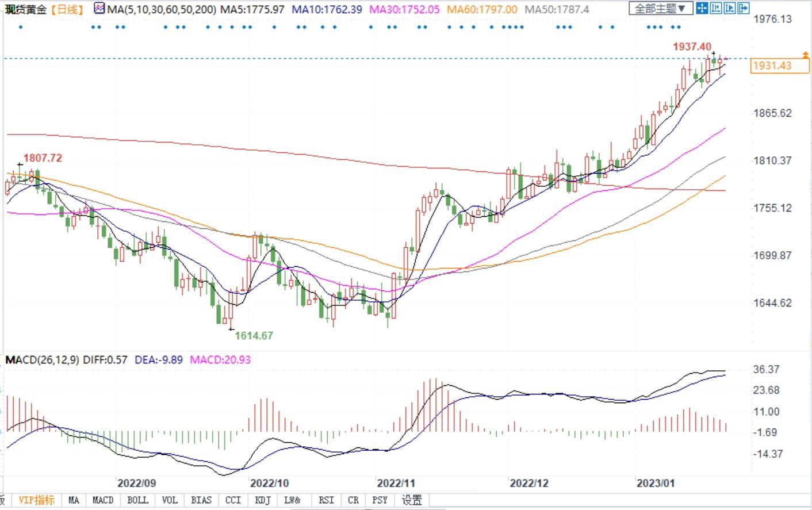Click the first blue event dot marker
Viewport: 812px width, 510px height.
click(21, 27)
